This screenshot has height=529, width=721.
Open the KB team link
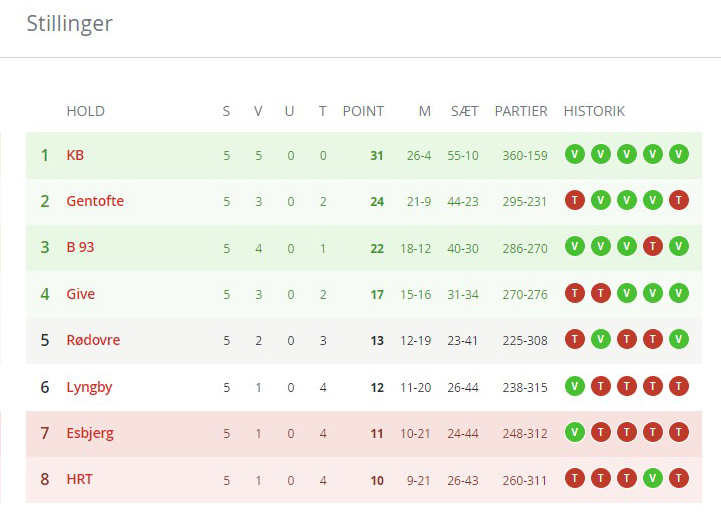click(75, 155)
